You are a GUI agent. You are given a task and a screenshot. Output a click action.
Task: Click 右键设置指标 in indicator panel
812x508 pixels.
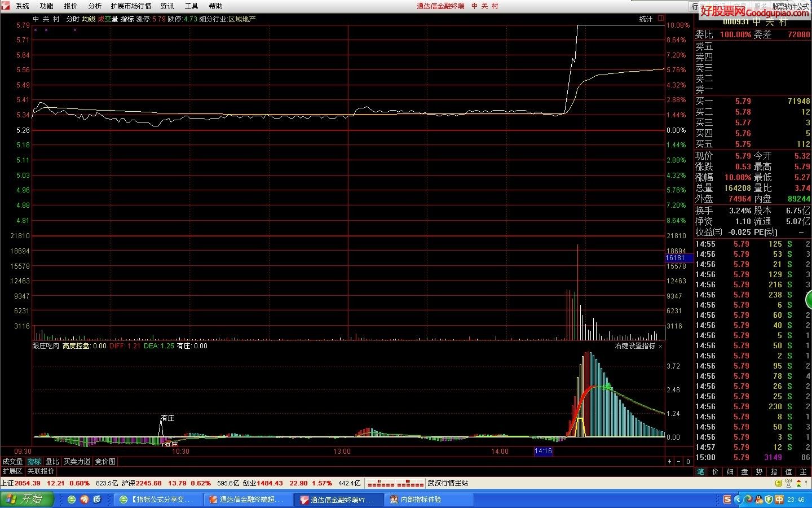pos(635,346)
